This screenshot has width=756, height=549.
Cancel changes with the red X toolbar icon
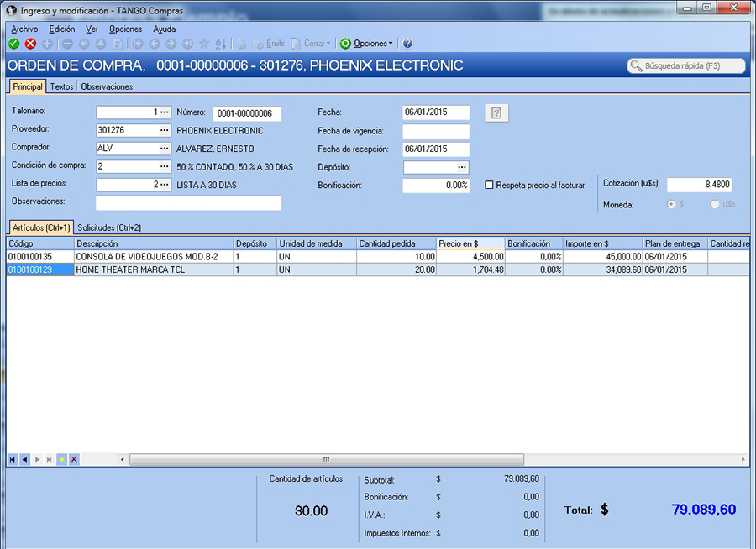[30, 44]
